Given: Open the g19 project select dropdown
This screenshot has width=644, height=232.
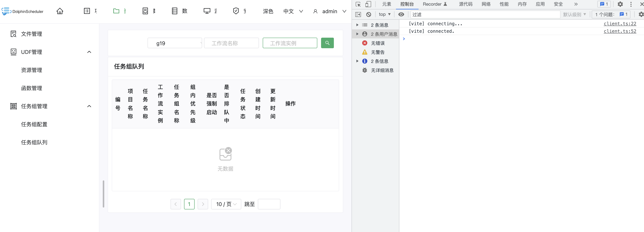Looking at the screenshot, I should click(175, 43).
